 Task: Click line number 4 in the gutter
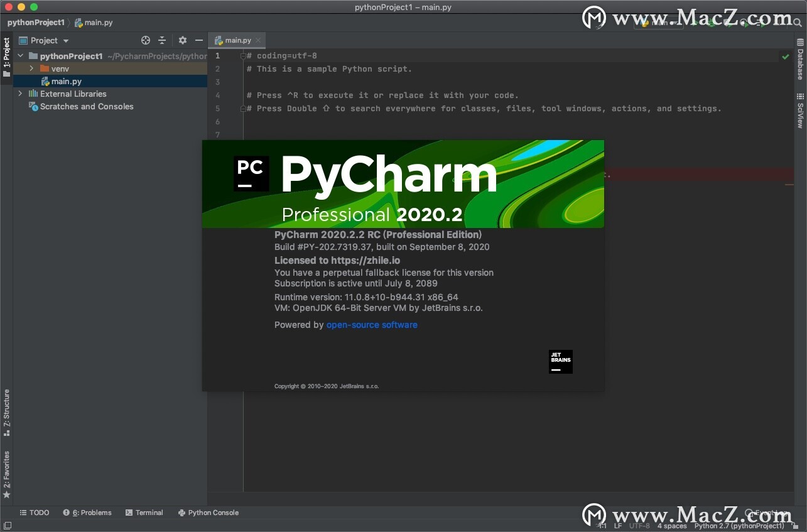(217, 95)
